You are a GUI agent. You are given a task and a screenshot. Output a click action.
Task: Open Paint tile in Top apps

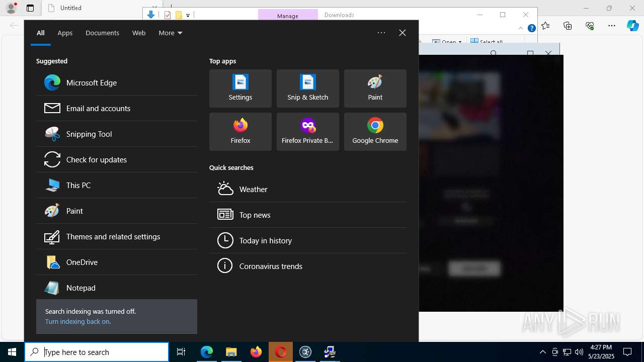(x=375, y=88)
